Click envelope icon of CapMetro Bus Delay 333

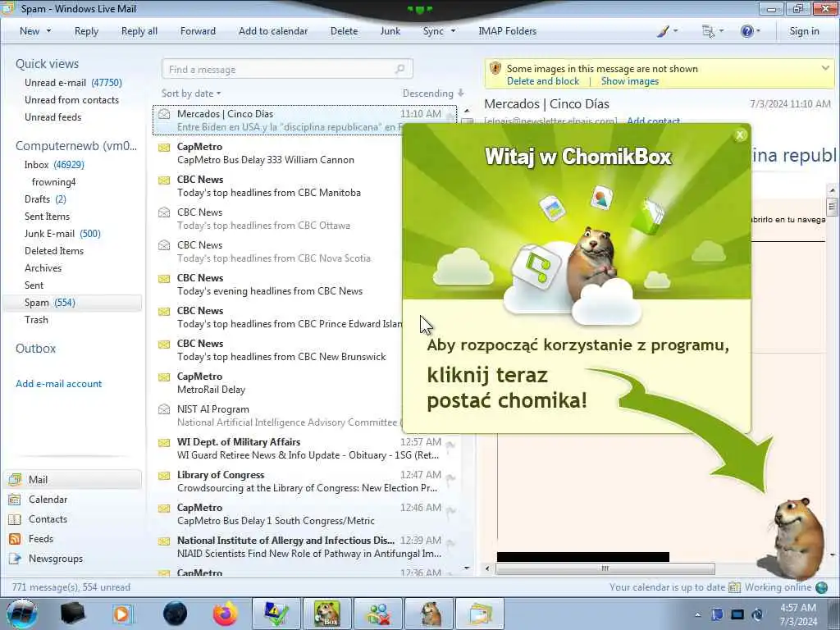click(164, 148)
